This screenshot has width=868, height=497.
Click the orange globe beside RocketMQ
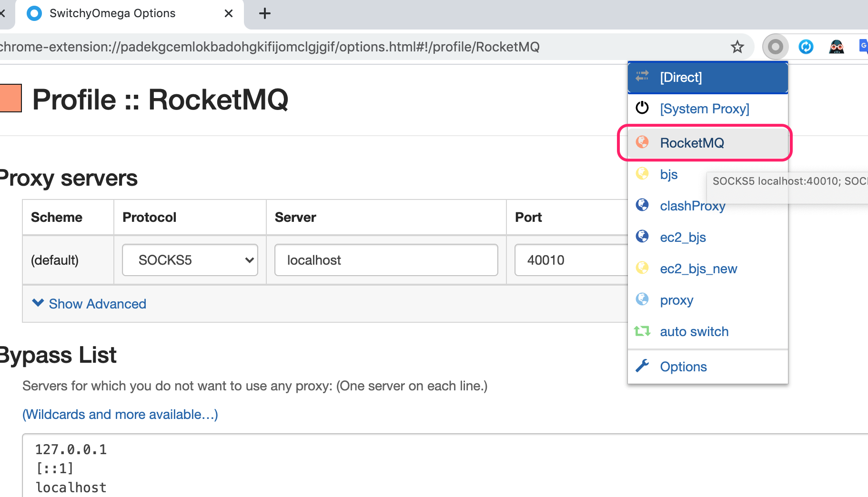point(642,142)
